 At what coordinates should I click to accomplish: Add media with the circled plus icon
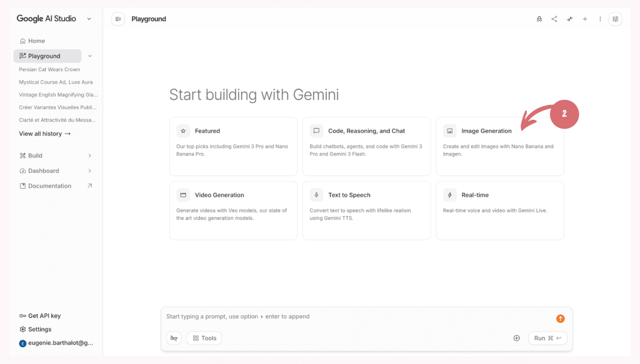click(x=517, y=338)
